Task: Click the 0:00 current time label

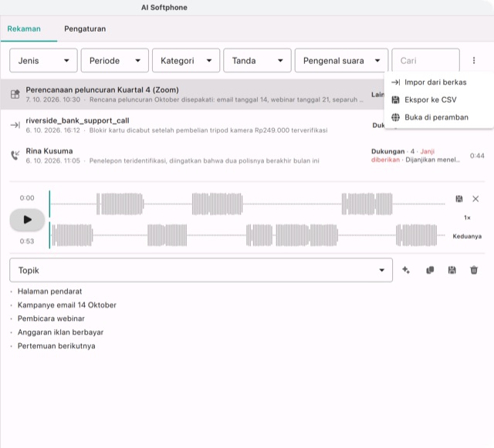Action: (27, 198)
